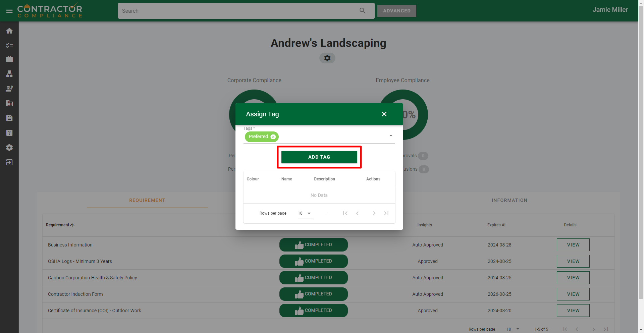The image size is (644, 333).
Task: Click the Advanced search button
Action: pos(396,11)
